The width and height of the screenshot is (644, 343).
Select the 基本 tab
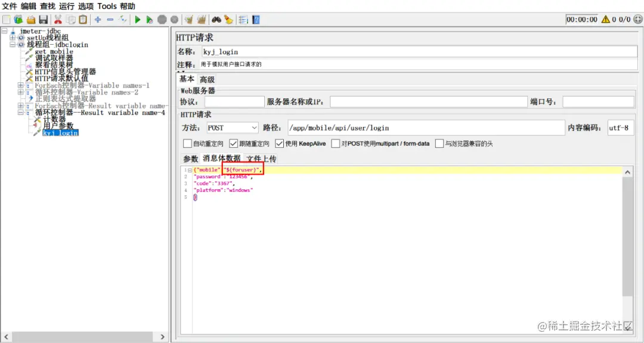[187, 79]
